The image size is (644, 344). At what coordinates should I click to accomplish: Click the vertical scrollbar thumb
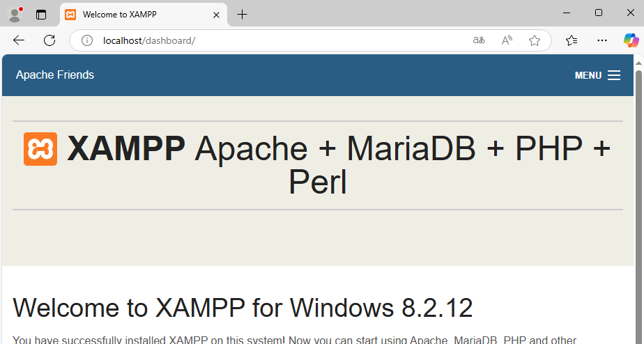click(x=638, y=202)
